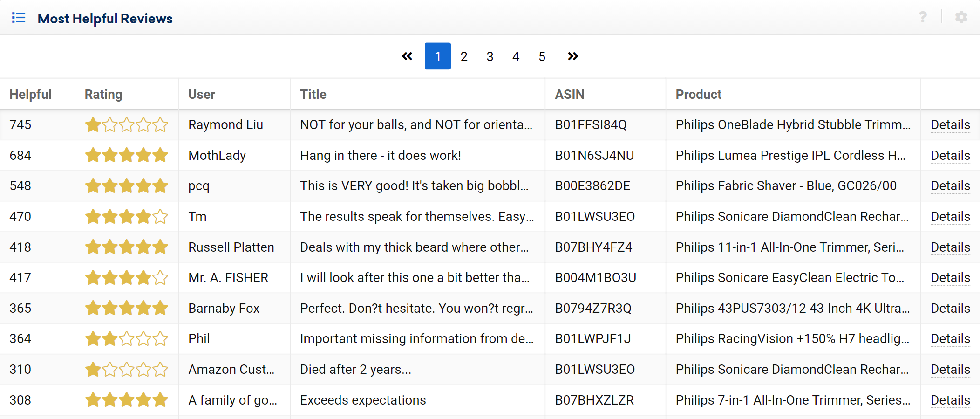Image resolution: width=980 pixels, height=419 pixels.
Task: Click the five-star rating in Barnaby Fox's row
Action: click(126, 308)
